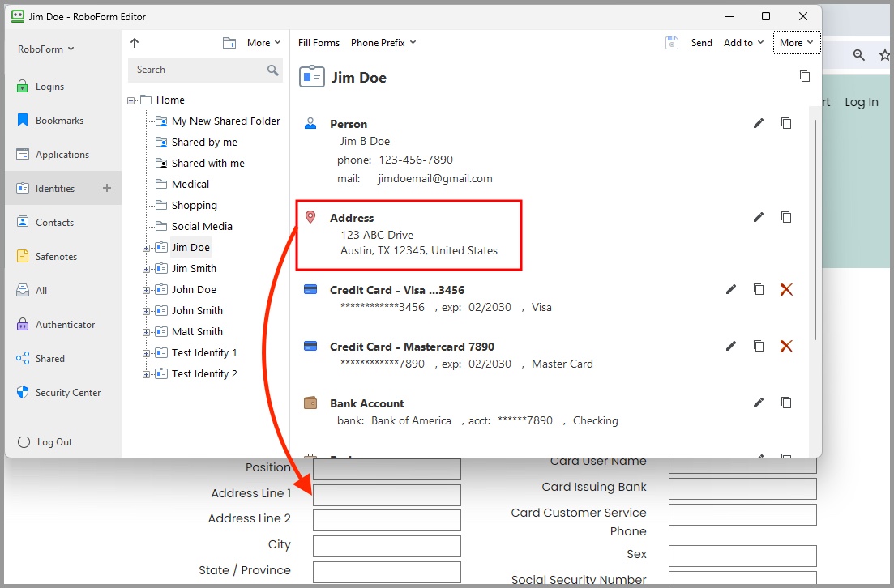The width and height of the screenshot is (894, 588).
Task: Open the More menu in the folder pane
Action: 264,43
